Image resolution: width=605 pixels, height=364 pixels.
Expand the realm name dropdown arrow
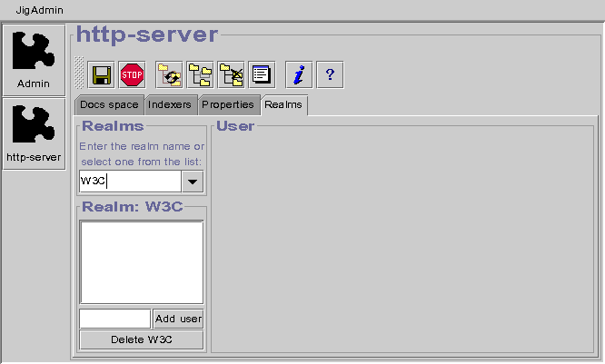click(x=193, y=182)
